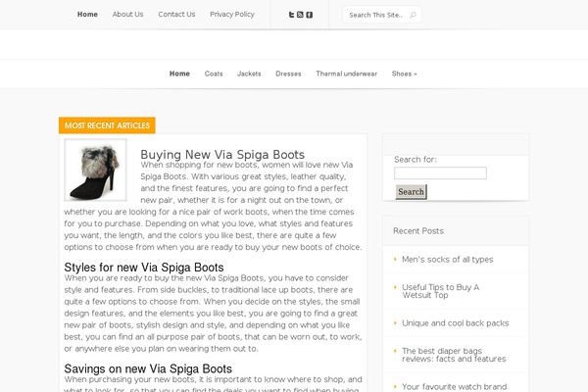Open 'Useful Tips to Buy A Wetsuit Top'
The image size is (588, 392).
[441, 291]
